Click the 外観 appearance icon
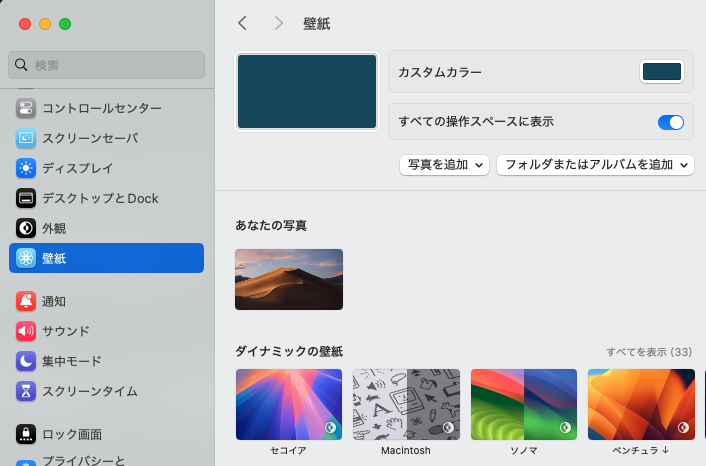 26,228
